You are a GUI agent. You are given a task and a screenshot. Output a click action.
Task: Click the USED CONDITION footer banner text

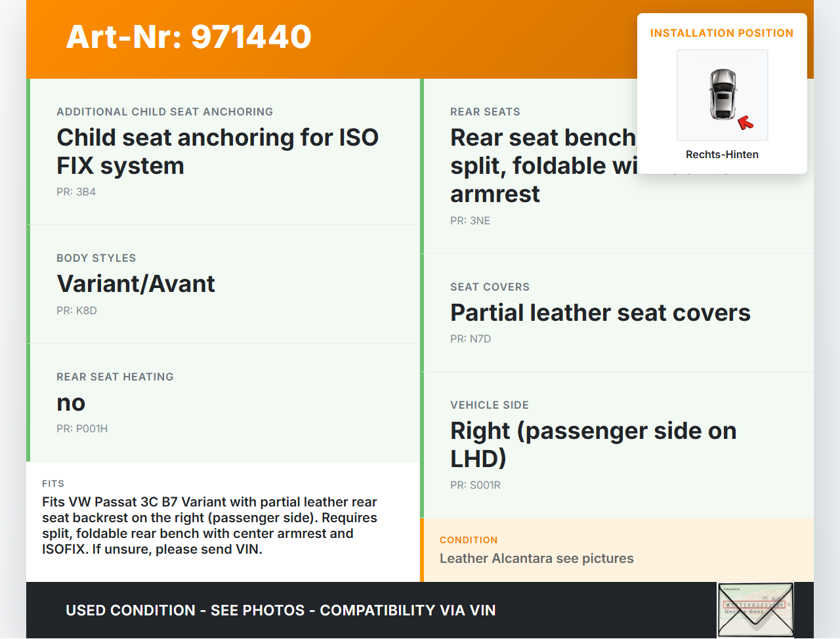(x=280, y=611)
